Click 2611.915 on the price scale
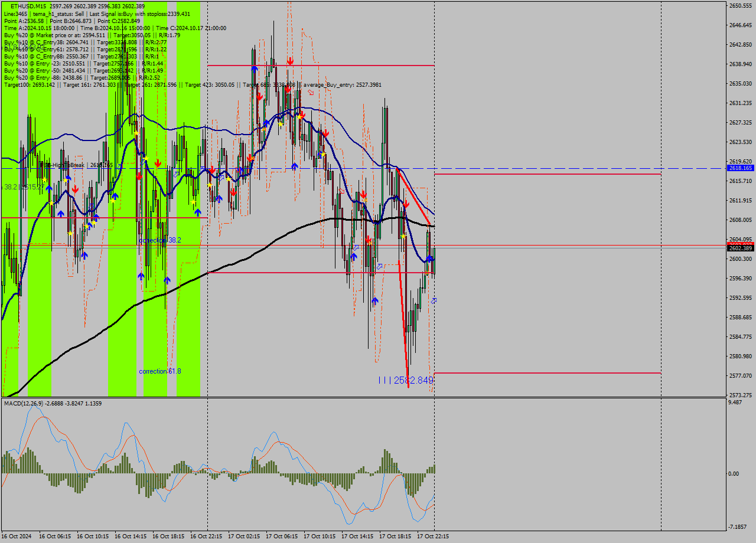 [740, 200]
